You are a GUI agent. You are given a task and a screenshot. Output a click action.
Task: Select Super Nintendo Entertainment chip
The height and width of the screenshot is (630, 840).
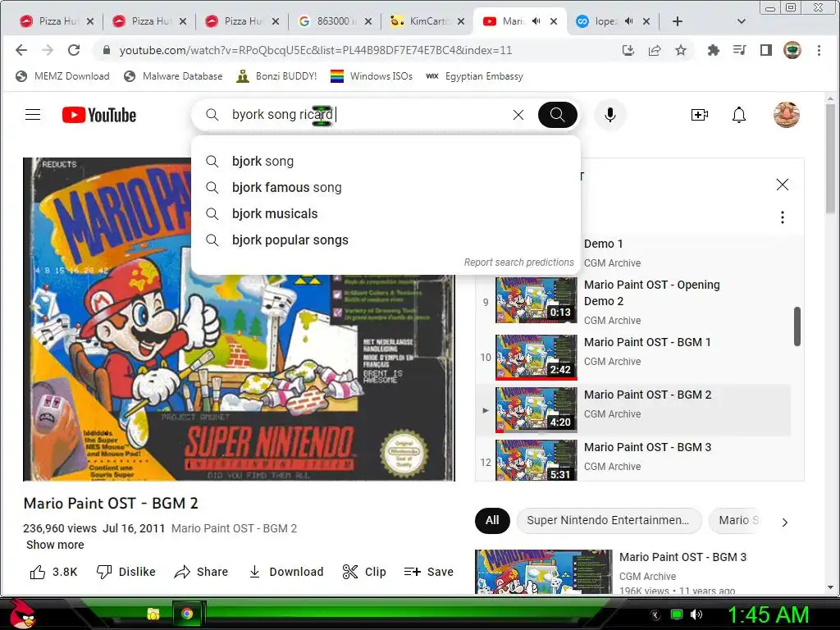tap(609, 521)
